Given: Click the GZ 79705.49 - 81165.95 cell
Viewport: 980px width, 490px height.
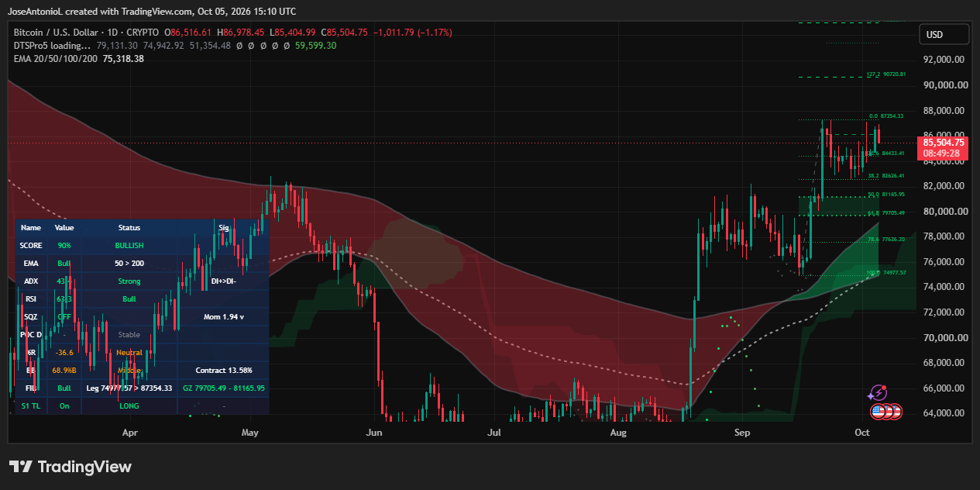Looking at the screenshot, I should (x=224, y=388).
